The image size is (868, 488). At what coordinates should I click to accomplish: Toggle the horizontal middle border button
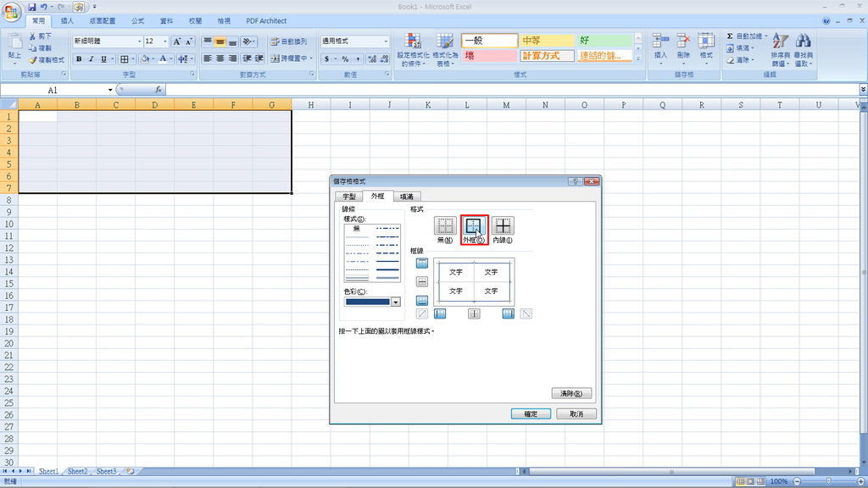[422, 282]
